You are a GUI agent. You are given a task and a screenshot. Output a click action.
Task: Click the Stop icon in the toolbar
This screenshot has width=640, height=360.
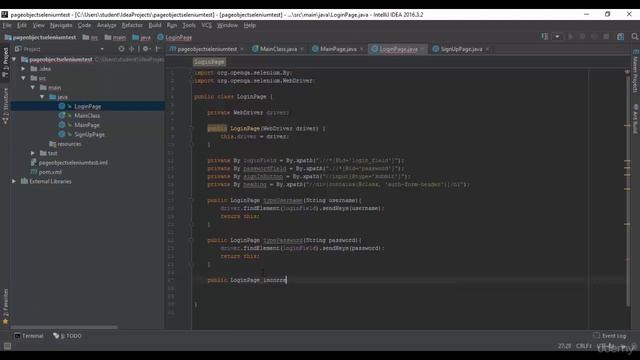[x=606, y=37]
